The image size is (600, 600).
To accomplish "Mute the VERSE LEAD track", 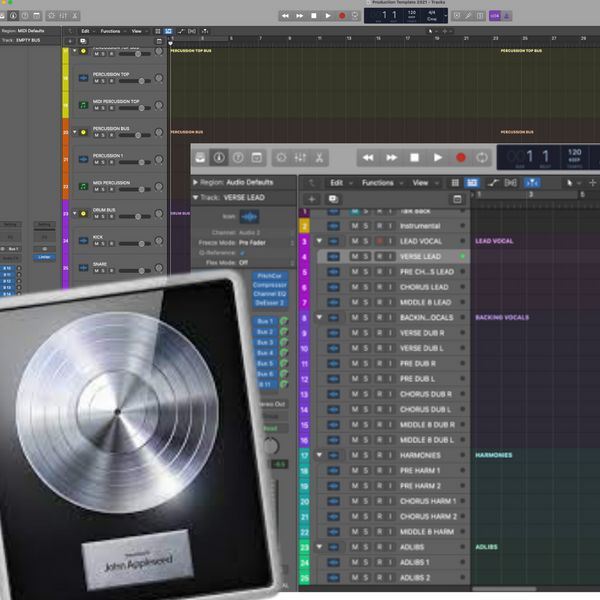I will tap(354, 257).
